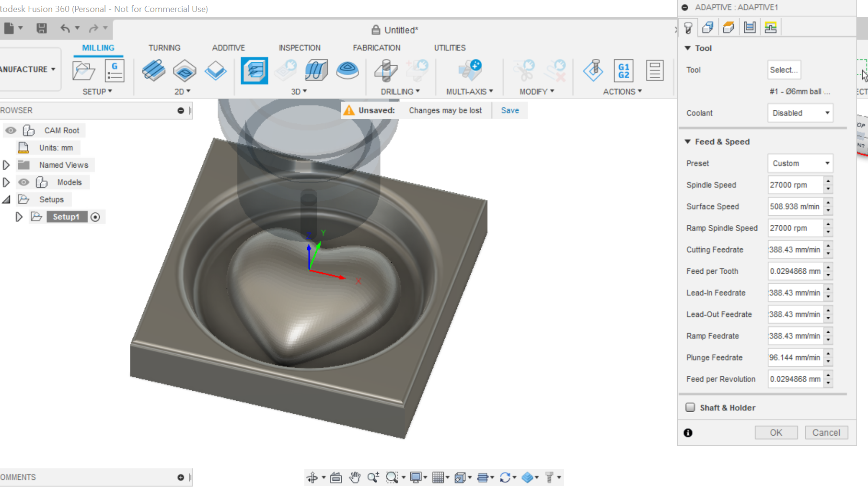868x488 pixels.
Task: Open the Coolant dropdown
Action: click(x=800, y=113)
